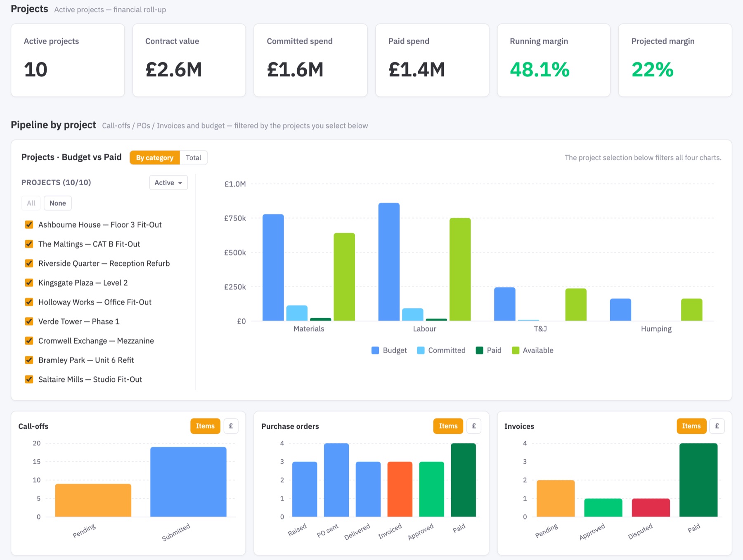The height and width of the screenshot is (560, 743).
Task: Deselect Riverside Quarter — Reception Refurb project
Action: click(29, 263)
